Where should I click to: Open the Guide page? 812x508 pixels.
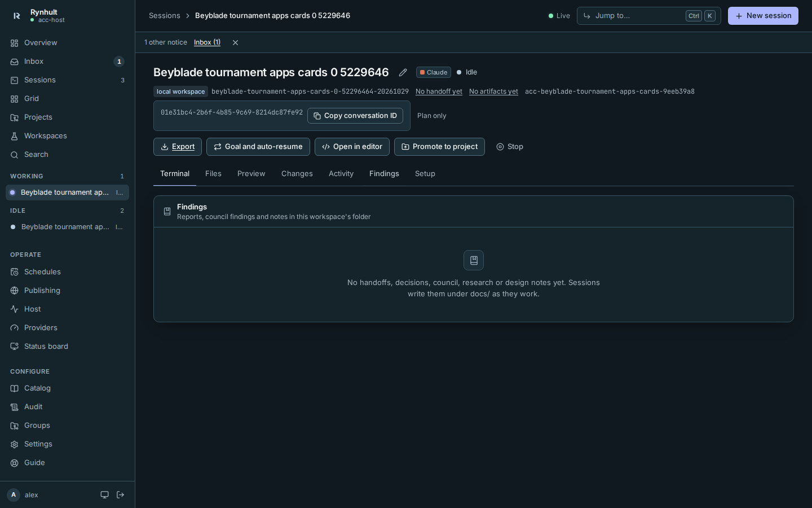point(67,463)
